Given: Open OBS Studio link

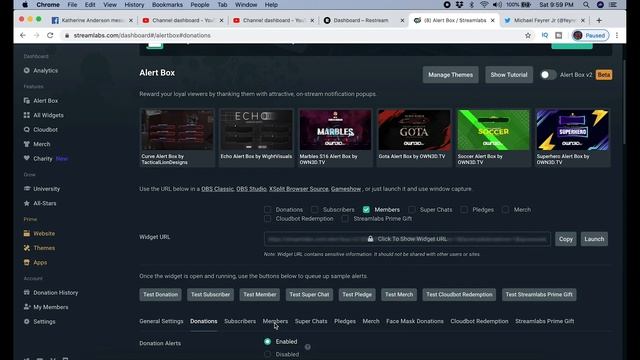Looking at the screenshot, I should pyautogui.click(x=251, y=189).
